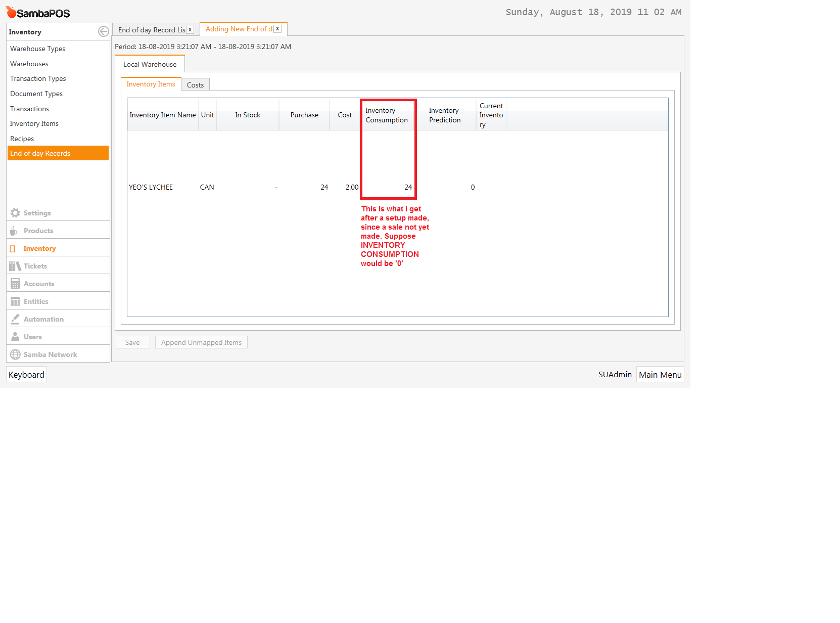Open the Tickets section icon

(14, 265)
